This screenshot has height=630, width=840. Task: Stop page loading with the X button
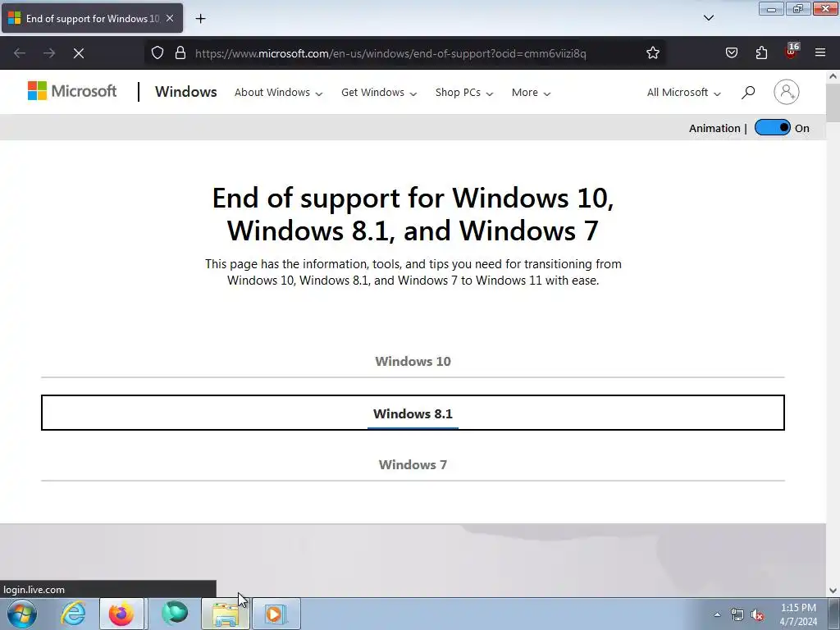point(79,53)
